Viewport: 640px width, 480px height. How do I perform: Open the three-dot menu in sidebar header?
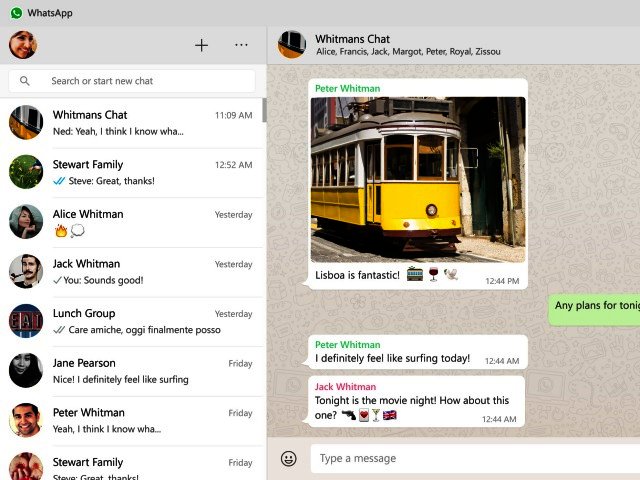(241, 44)
